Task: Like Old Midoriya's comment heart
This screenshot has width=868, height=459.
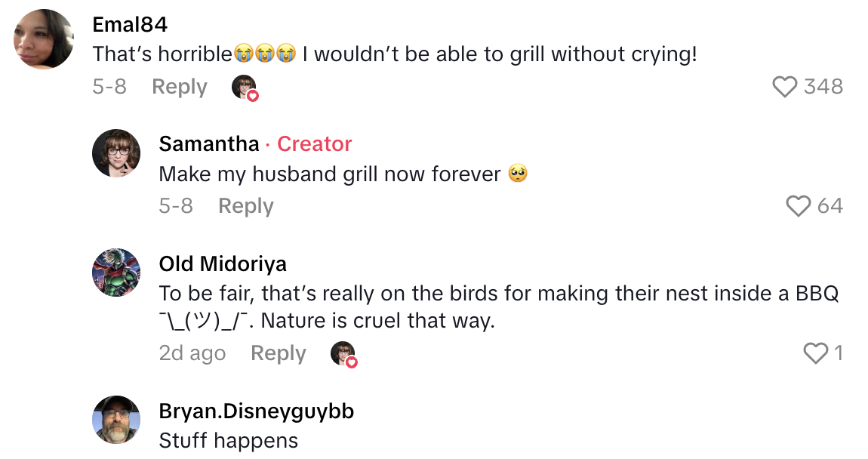Action: click(x=815, y=353)
